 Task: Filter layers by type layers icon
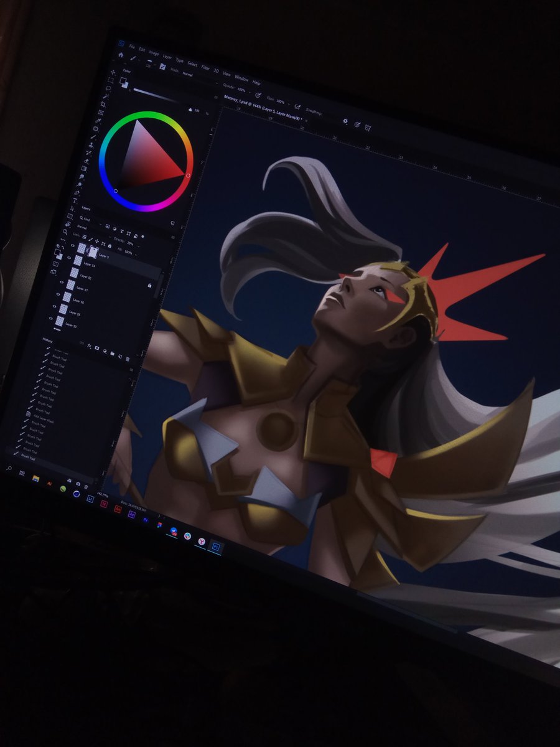click(121, 232)
